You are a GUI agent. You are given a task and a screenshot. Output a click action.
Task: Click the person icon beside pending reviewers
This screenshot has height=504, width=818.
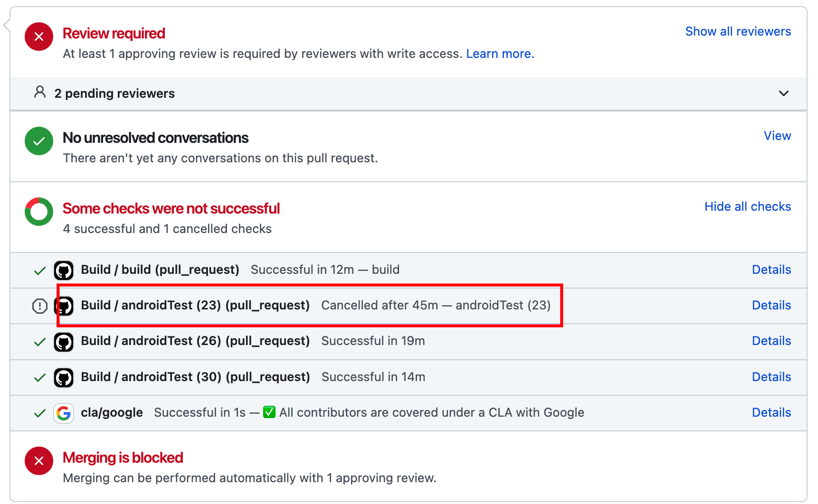coord(40,92)
